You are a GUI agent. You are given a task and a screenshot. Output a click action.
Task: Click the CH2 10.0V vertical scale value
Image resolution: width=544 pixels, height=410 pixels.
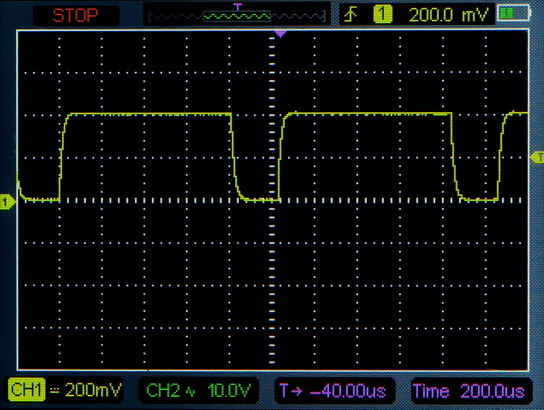(229, 391)
